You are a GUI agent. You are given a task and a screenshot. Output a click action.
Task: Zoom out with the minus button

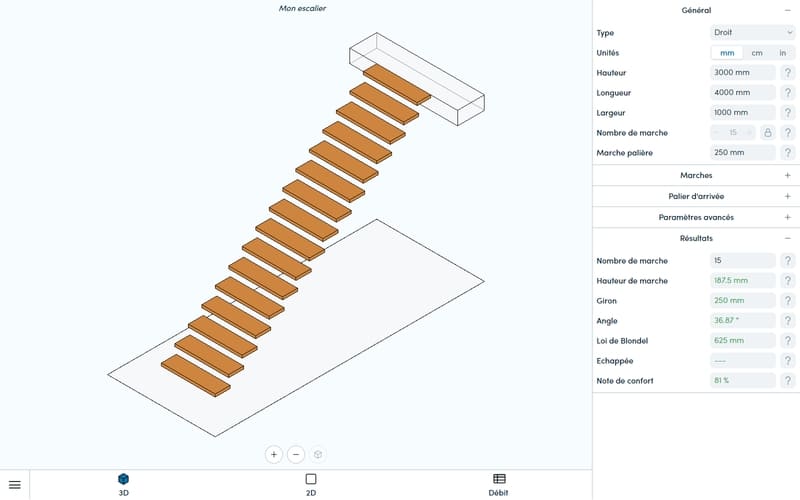click(x=296, y=454)
